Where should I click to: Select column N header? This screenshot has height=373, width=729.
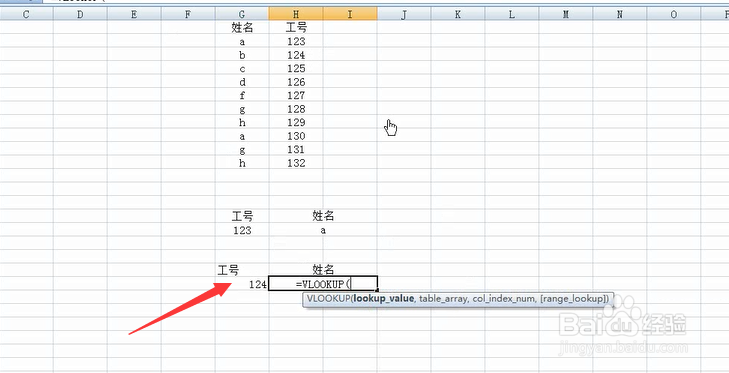pos(620,14)
